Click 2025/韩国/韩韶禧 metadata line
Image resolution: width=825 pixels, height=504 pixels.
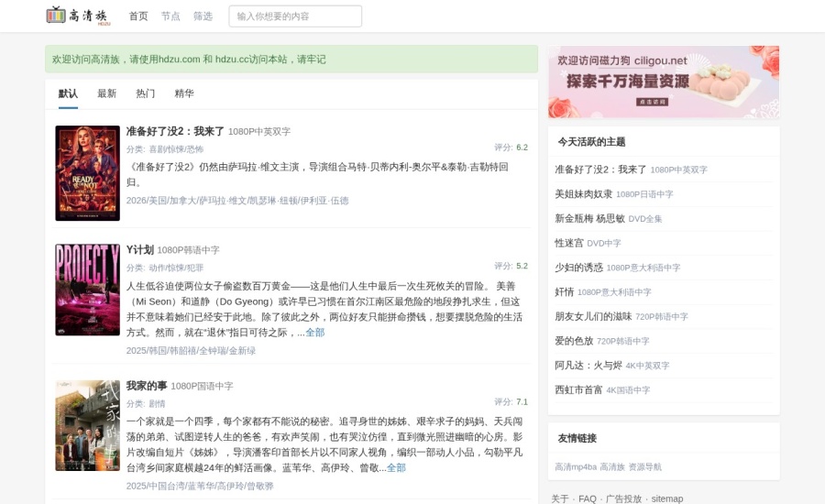pos(191,351)
